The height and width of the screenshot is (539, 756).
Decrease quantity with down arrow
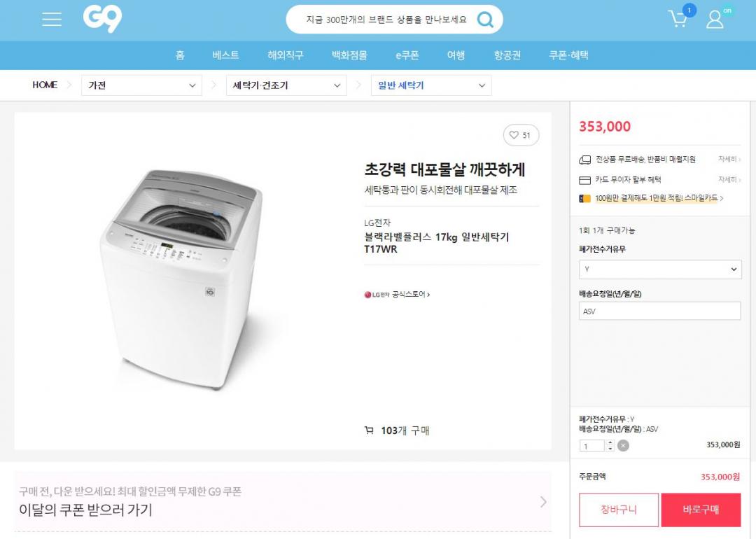(x=610, y=449)
